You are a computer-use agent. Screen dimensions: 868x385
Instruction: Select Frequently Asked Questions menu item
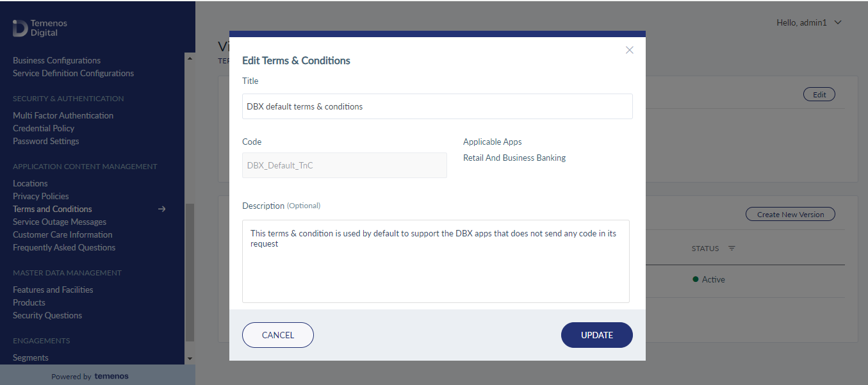pos(64,247)
